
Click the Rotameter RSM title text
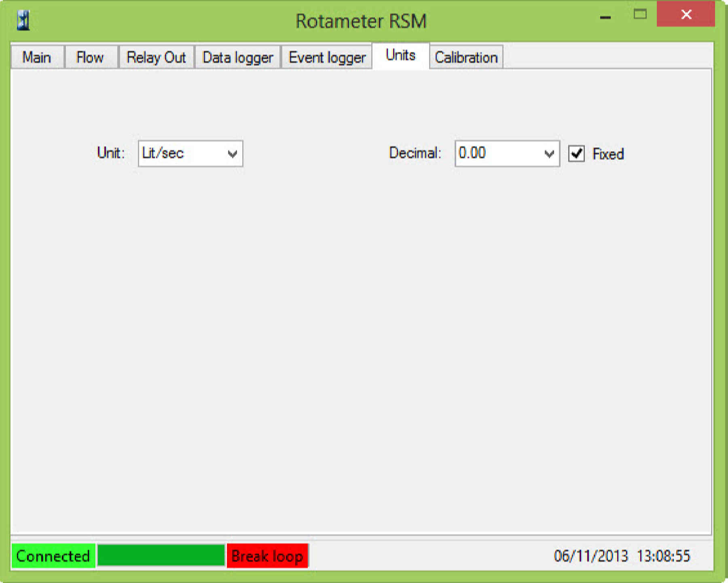[361, 21]
